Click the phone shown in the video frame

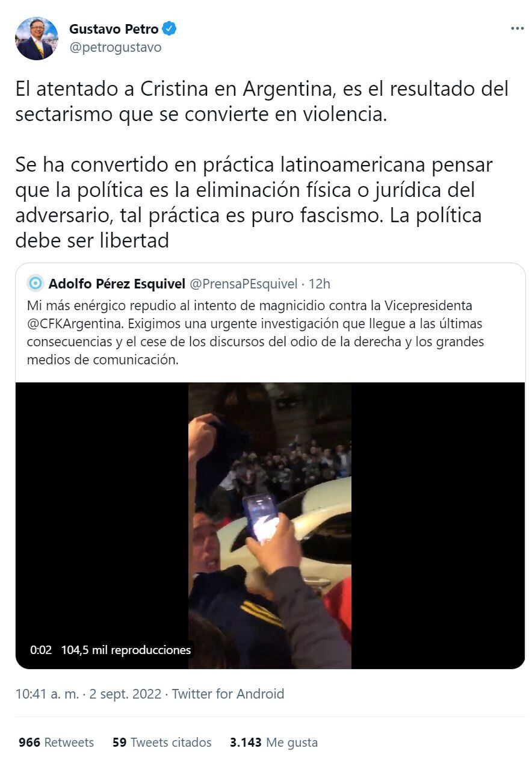click(261, 517)
